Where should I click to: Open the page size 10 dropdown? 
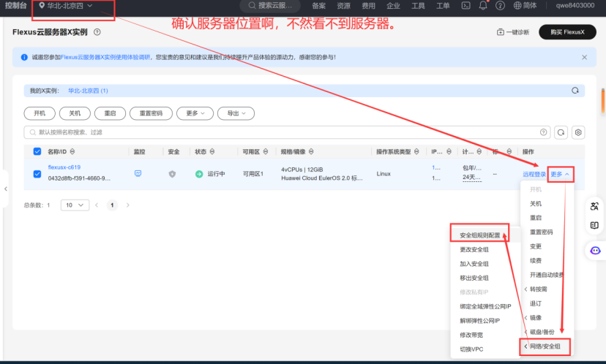pyautogui.click(x=75, y=205)
